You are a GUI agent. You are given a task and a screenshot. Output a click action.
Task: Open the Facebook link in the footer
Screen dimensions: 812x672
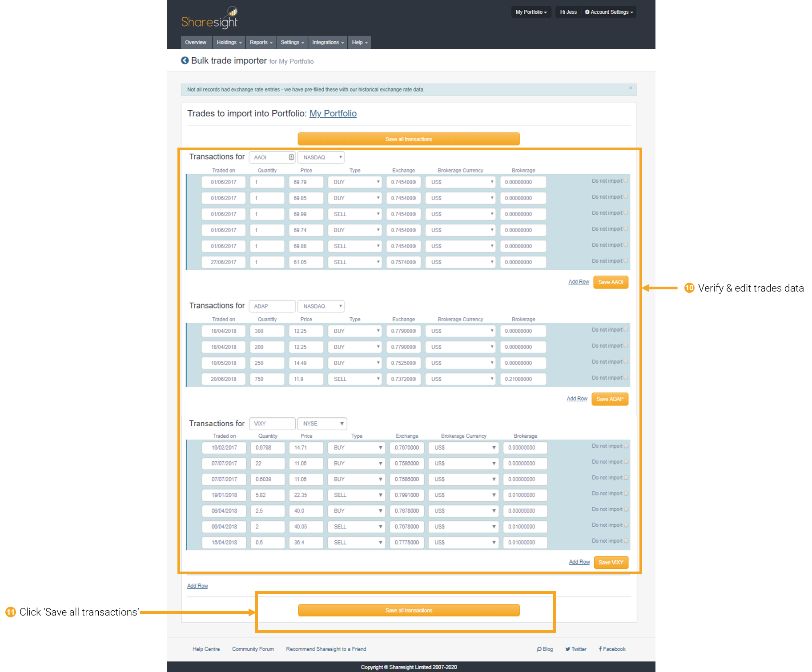click(612, 649)
